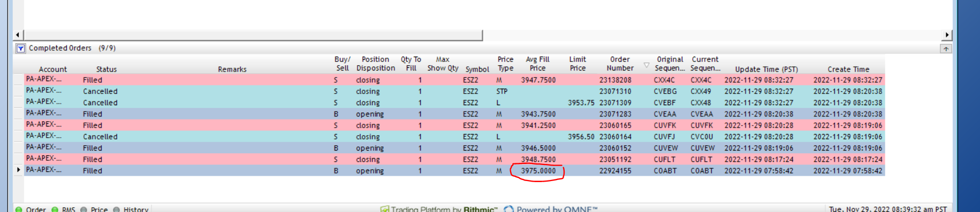Click current sequence CVC0U cell
This screenshot has height=212, width=980.
702,137
